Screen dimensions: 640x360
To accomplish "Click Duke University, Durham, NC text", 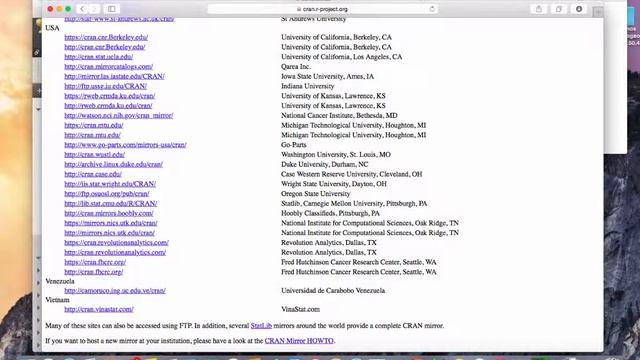I will tap(324, 164).
